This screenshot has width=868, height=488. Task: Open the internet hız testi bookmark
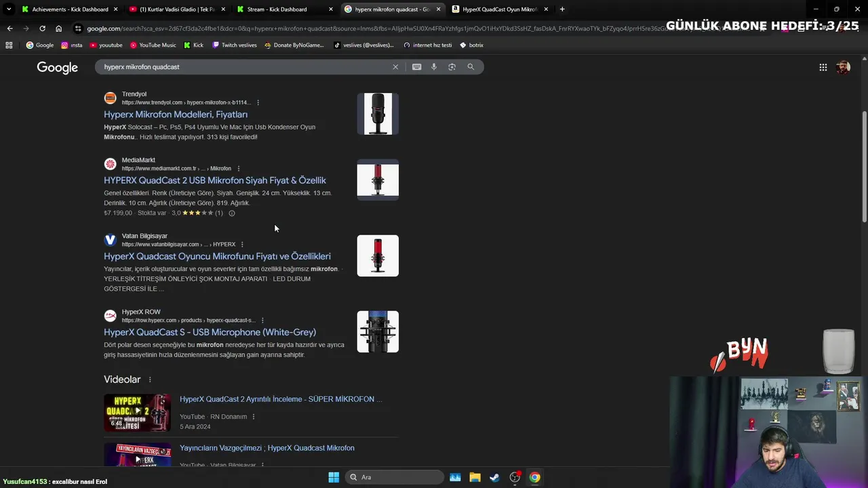coord(427,45)
